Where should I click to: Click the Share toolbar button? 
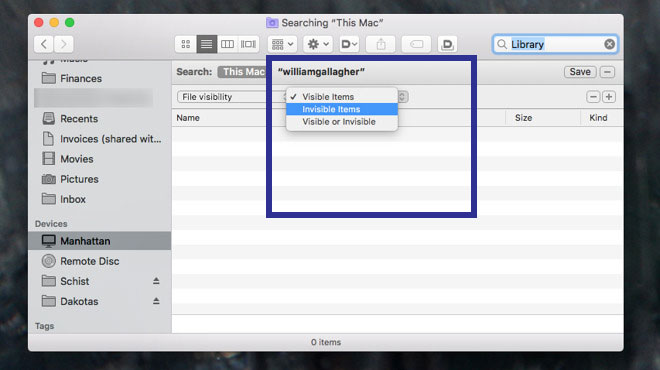(381, 44)
